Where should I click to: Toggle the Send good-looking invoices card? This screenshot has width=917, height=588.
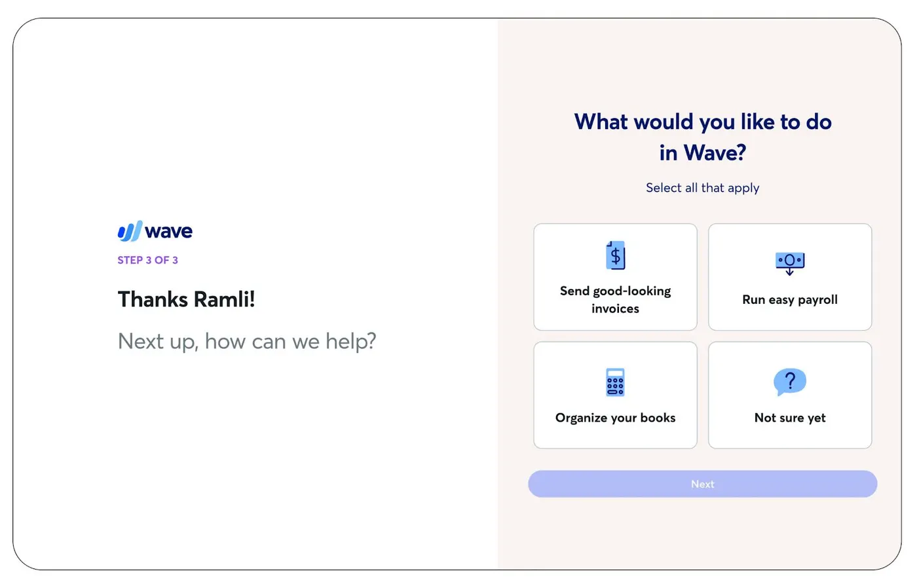[615, 277]
